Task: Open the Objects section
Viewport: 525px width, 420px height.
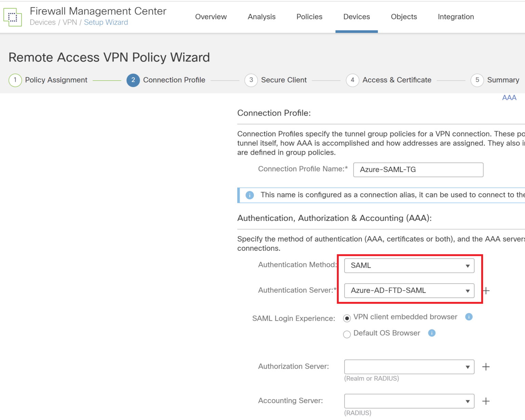Action: coord(404,16)
